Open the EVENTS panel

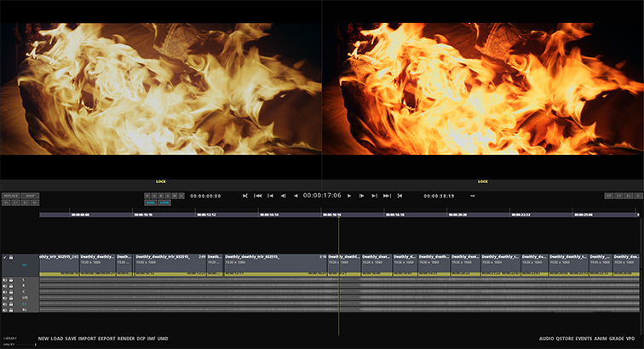click(584, 338)
